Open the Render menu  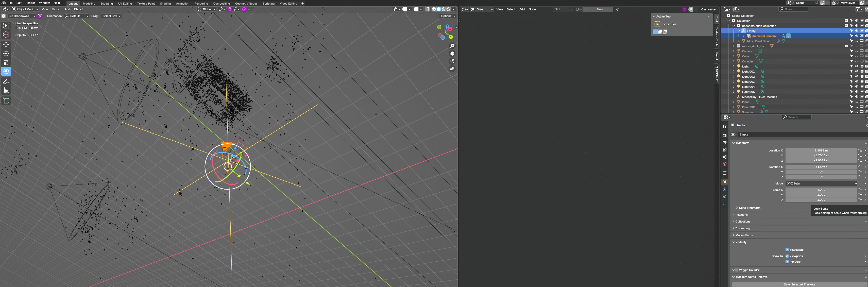click(30, 3)
